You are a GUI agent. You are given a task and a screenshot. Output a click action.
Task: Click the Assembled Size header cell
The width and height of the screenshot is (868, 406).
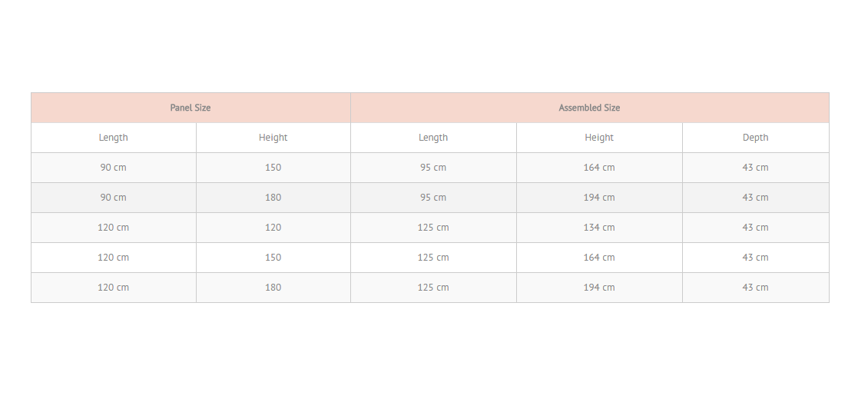coord(590,108)
